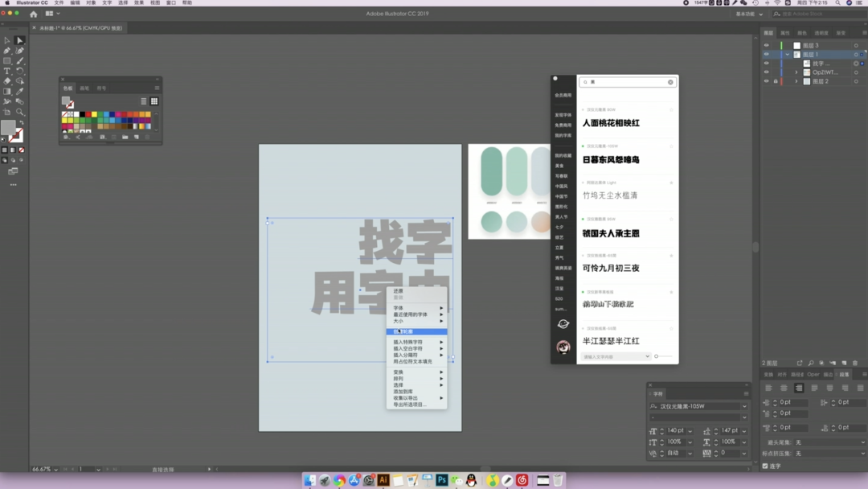Image resolution: width=868 pixels, height=489 pixels.
Task: Choose 创建轮廓 from the context menu
Action: (x=404, y=331)
